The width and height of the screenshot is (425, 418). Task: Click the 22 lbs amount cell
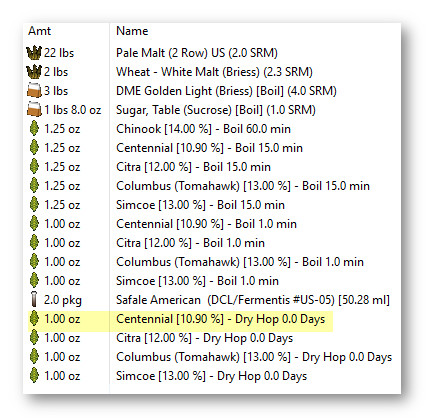coord(59,53)
